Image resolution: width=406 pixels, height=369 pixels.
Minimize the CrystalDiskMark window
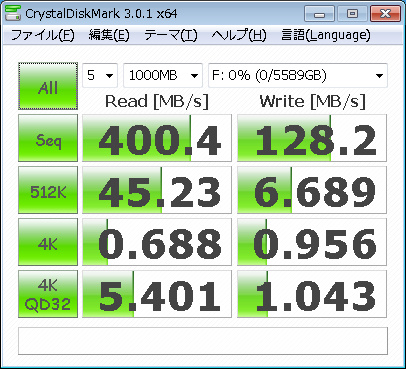(x=319, y=14)
